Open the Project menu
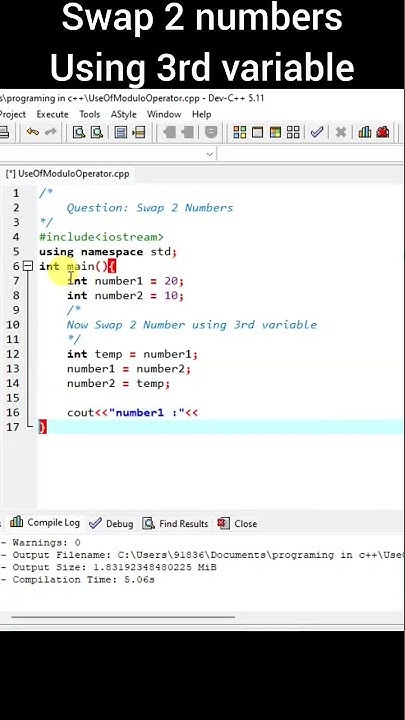 tap(12, 114)
